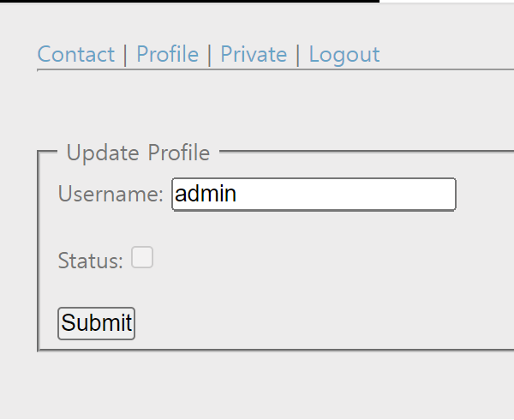This screenshot has width=514, height=420.
Task: Click the black bar at the top
Action: coord(188,1)
